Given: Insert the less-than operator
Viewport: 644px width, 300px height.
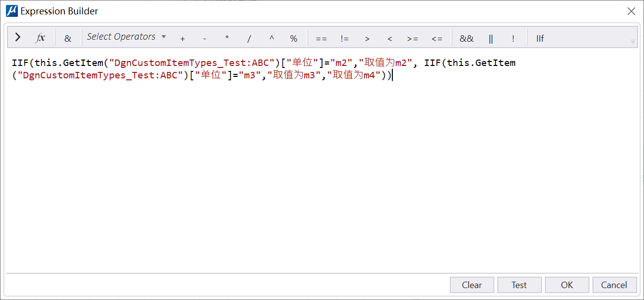Looking at the screenshot, I should [390, 38].
